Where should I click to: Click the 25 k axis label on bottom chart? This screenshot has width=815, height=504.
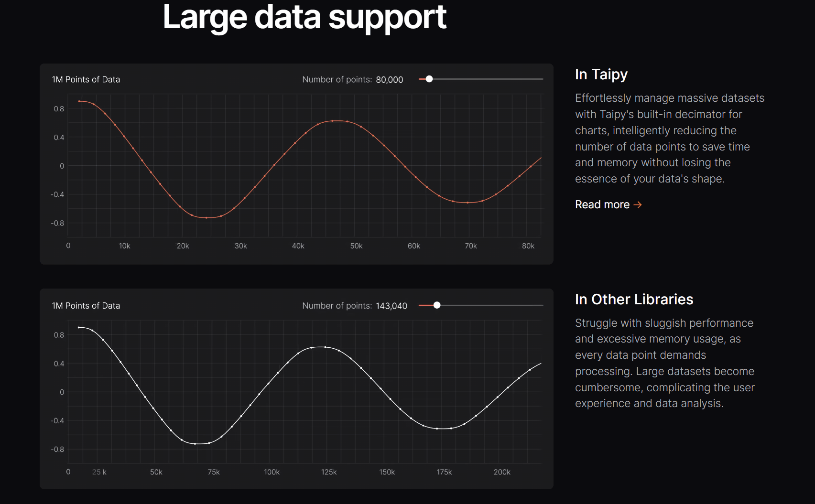(98, 472)
